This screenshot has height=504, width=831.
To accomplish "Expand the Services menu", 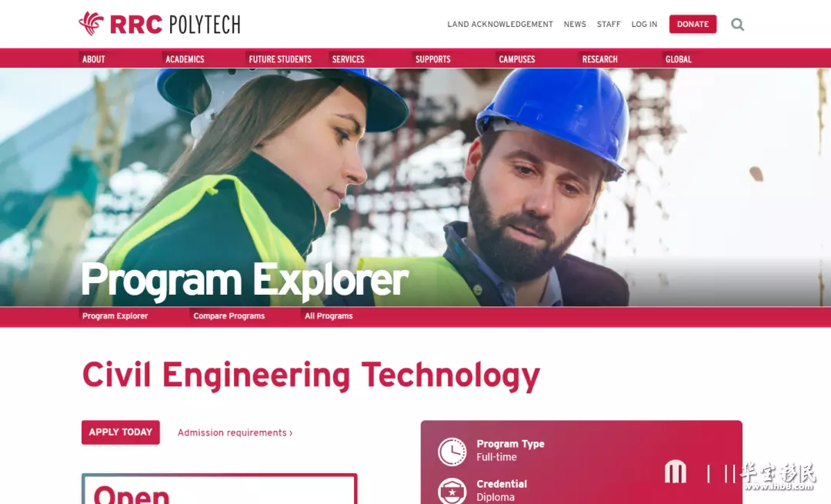I will (349, 58).
